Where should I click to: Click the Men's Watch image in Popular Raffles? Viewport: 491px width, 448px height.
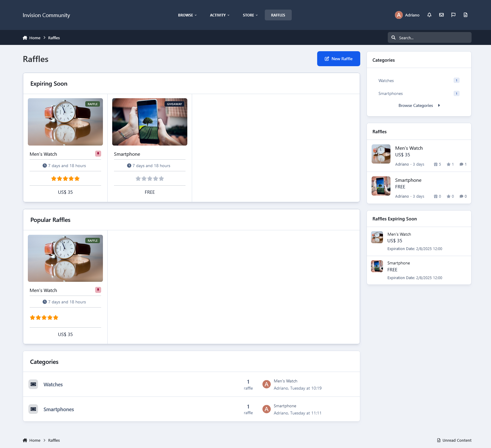pos(65,258)
